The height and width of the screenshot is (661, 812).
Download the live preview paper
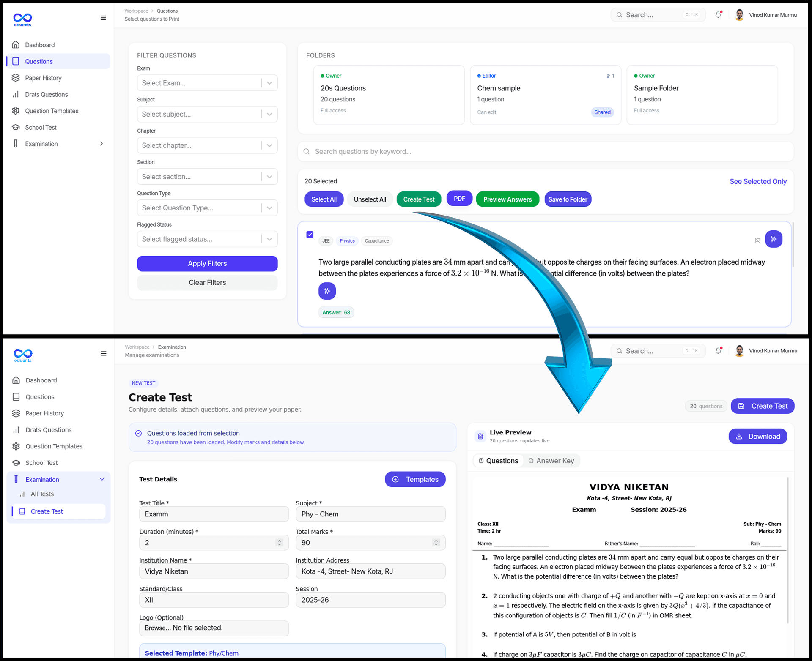(x=758, y=437)
